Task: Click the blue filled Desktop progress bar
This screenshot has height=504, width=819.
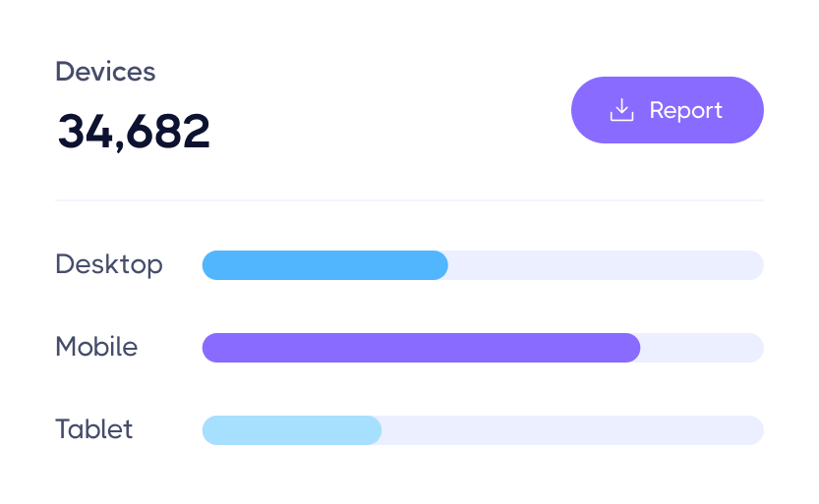Action: (324, 265)
